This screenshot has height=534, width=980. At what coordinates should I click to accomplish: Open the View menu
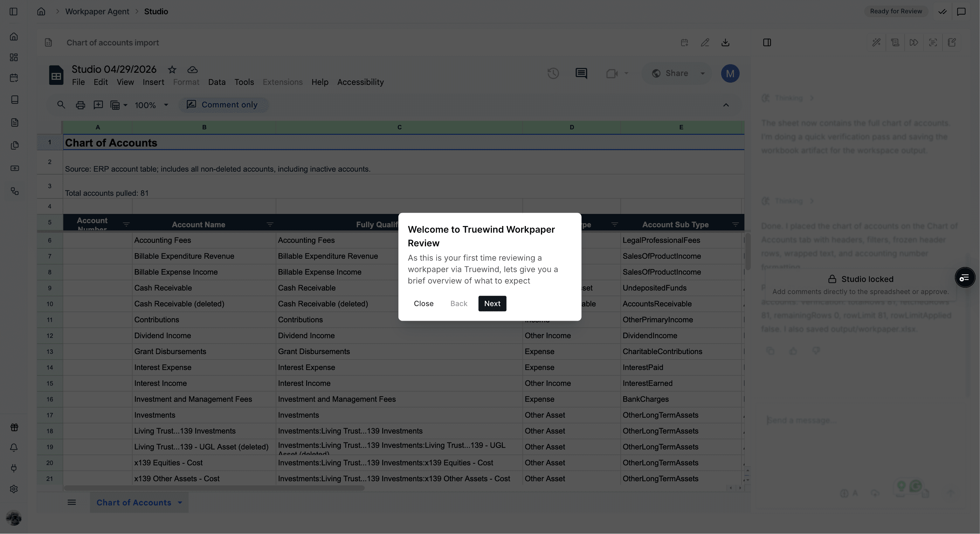pos(125,82)
